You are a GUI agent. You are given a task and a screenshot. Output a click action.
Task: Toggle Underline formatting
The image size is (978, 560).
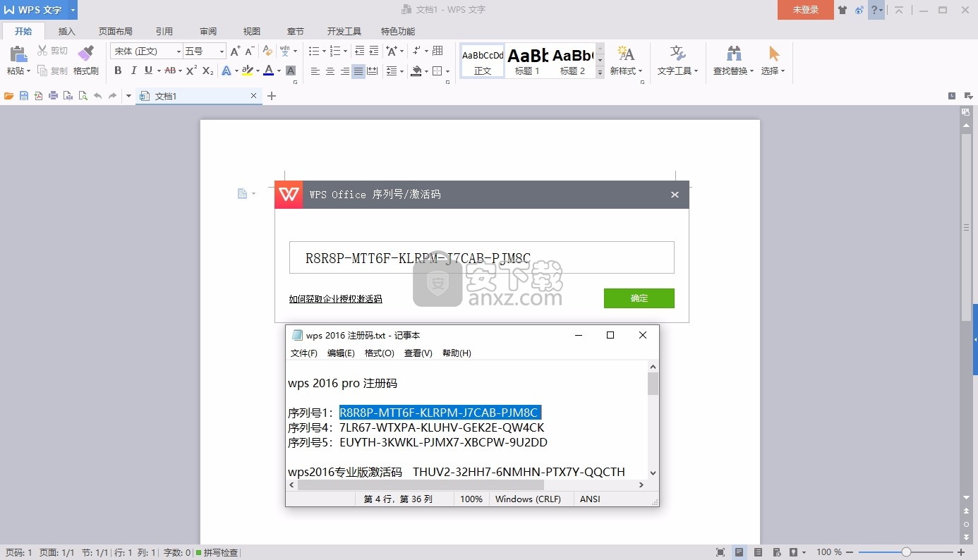pyautogui.click(x=148, y=71)
